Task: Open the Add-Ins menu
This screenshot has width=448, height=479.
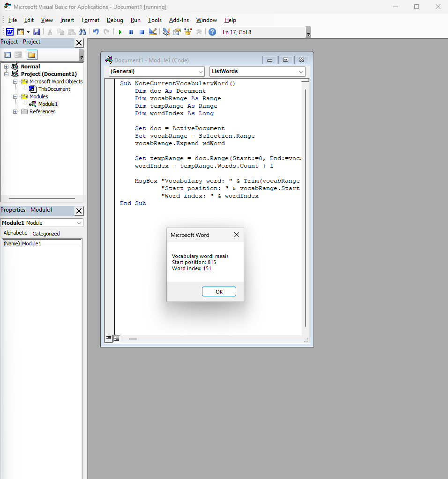Action: (179, 20)
